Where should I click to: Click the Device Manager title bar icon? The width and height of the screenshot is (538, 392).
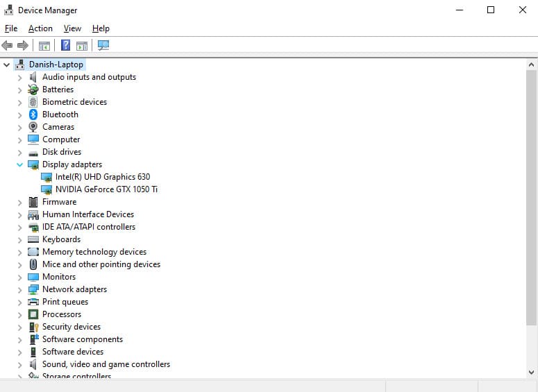point(8,10)
